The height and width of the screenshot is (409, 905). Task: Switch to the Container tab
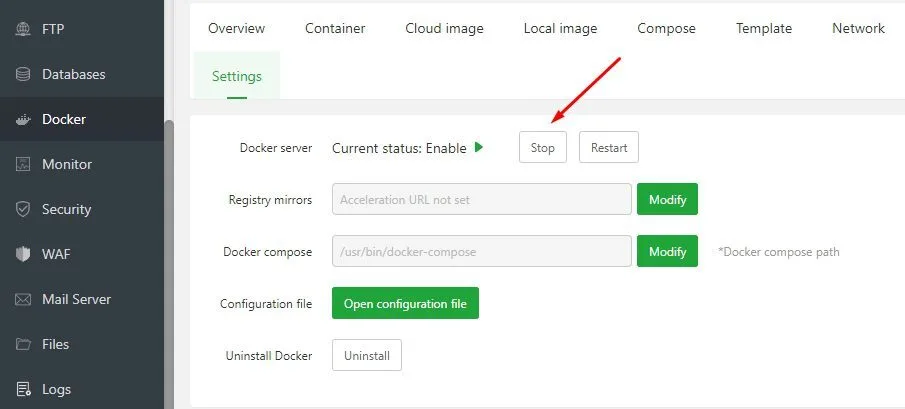(x=335, y=28)
